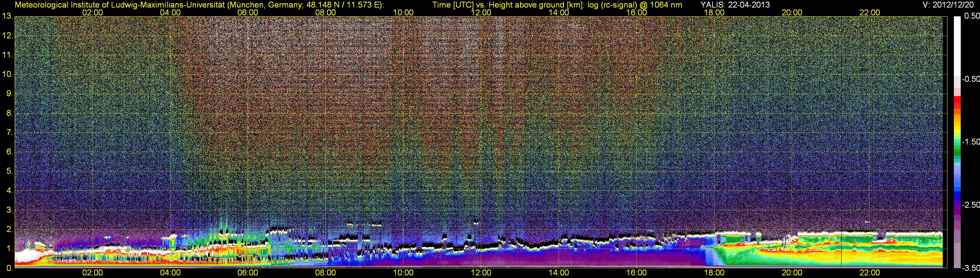Click the 14:00 label on the bottom time axis
Viewport: 980px width, 278px height.
pyautogui.click(x=559, y=273)
